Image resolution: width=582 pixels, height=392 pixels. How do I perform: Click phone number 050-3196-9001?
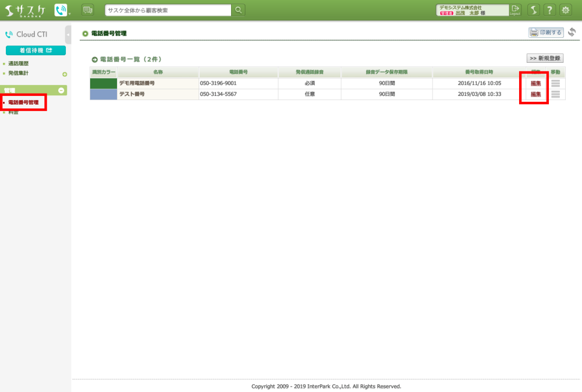tap(218, 83)
